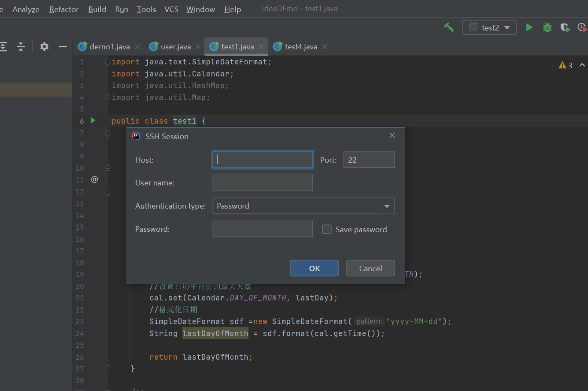Click the java.util.Calendar import line
The image size is (588, 391).
[173, 74]
